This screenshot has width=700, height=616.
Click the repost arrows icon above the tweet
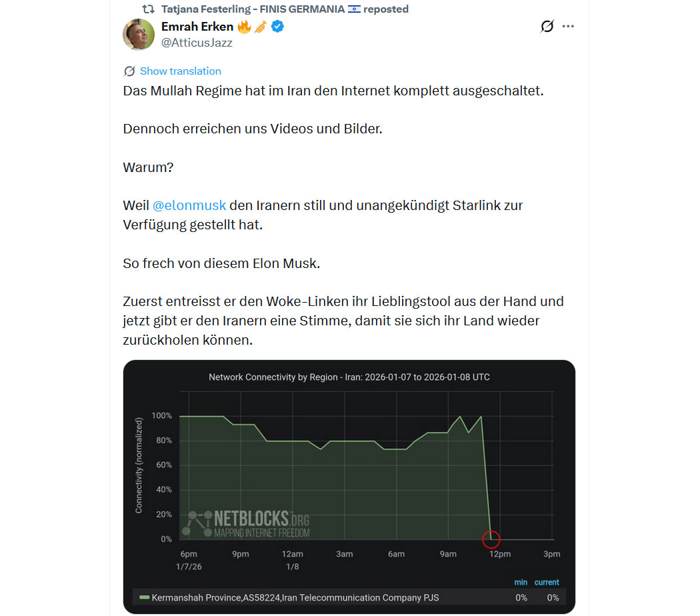(x=149, y=9)
